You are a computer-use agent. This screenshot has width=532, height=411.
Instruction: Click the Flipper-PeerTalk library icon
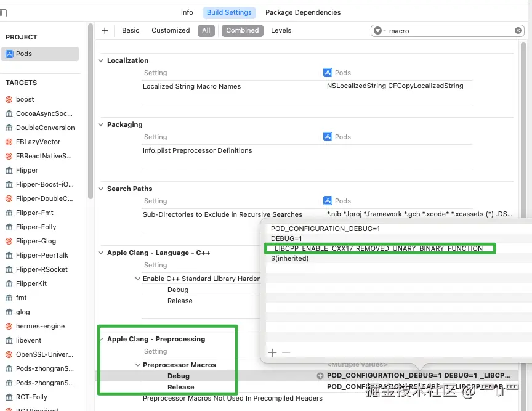tap(9, 256)
